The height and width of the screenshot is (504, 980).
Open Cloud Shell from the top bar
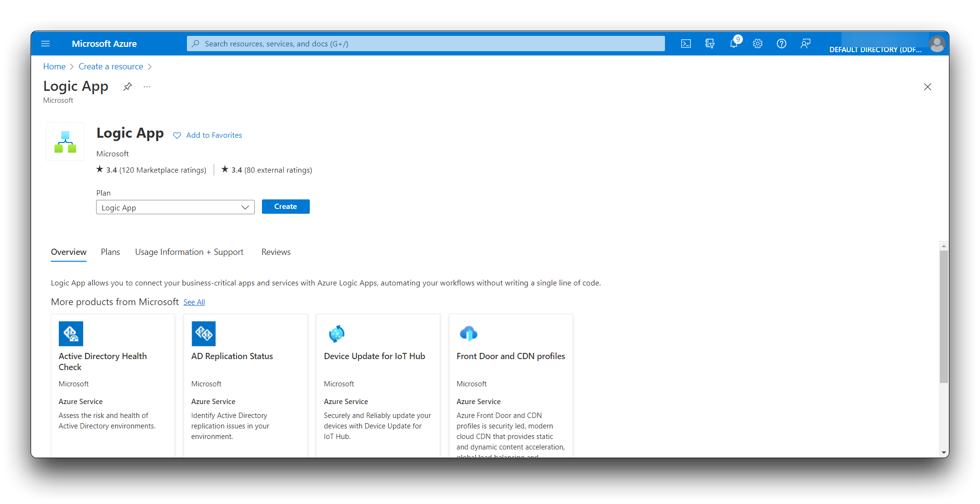(686, 44)
